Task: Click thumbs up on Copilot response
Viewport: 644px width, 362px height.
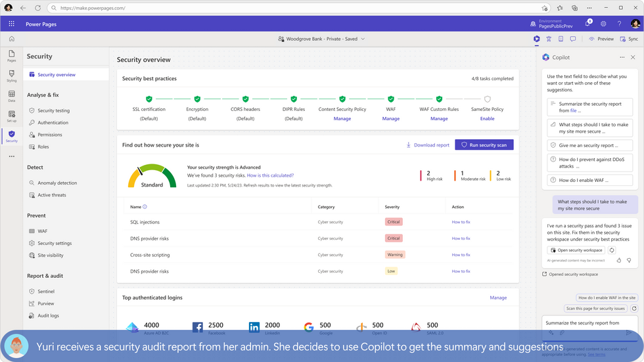Action: pyautogui.click(x=619, y=260)
